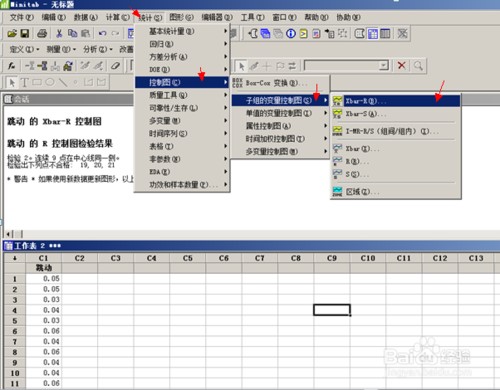
Task: Click the highlighted worksheet grid toolbar icon
Action: [372, 33]
